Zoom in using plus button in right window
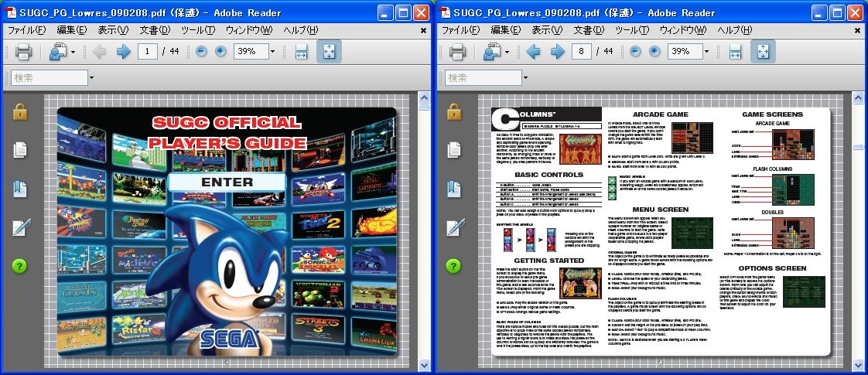Screen dimensions: 868x375 [x=654, y=52]
